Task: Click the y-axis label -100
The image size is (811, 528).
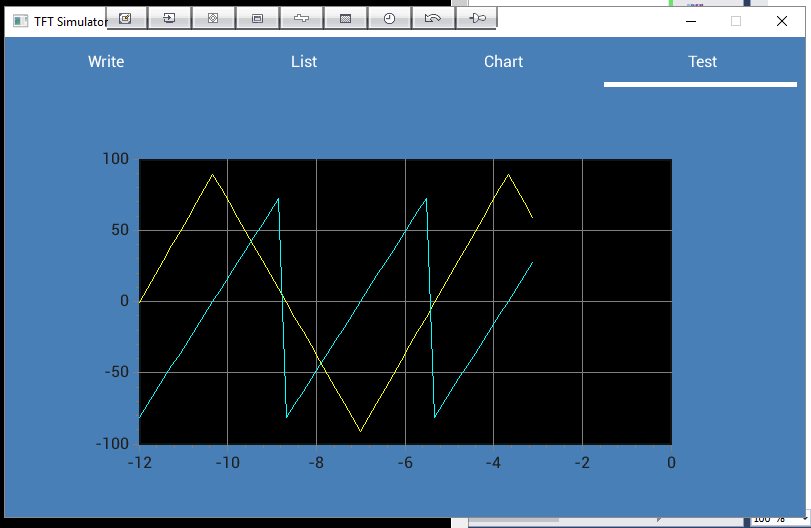Action: pos(112,444)
